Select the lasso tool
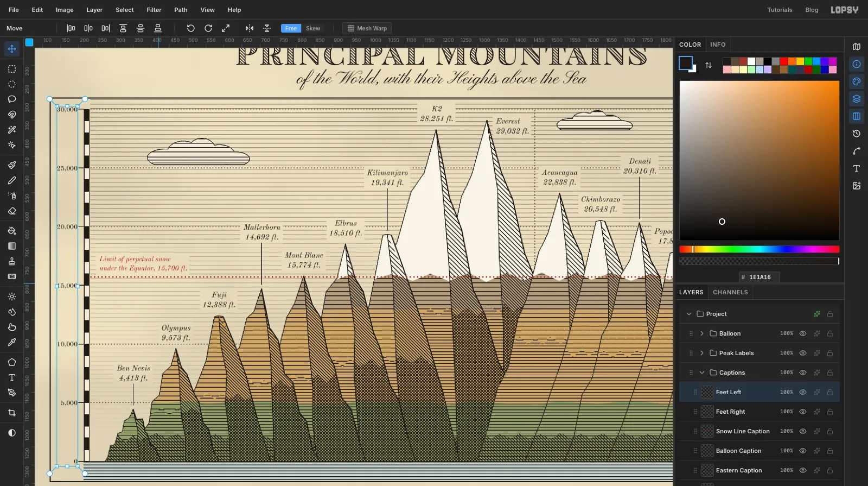The width and height of the screenshot is (868, 486). 12,99
